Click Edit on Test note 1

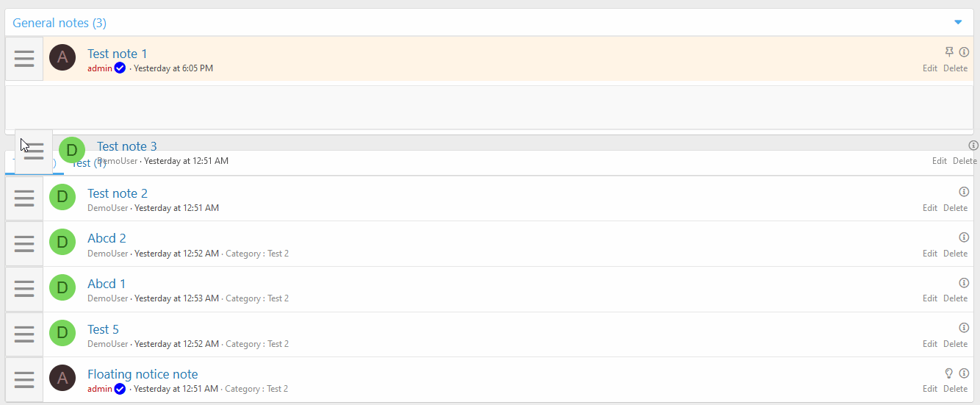930,68
